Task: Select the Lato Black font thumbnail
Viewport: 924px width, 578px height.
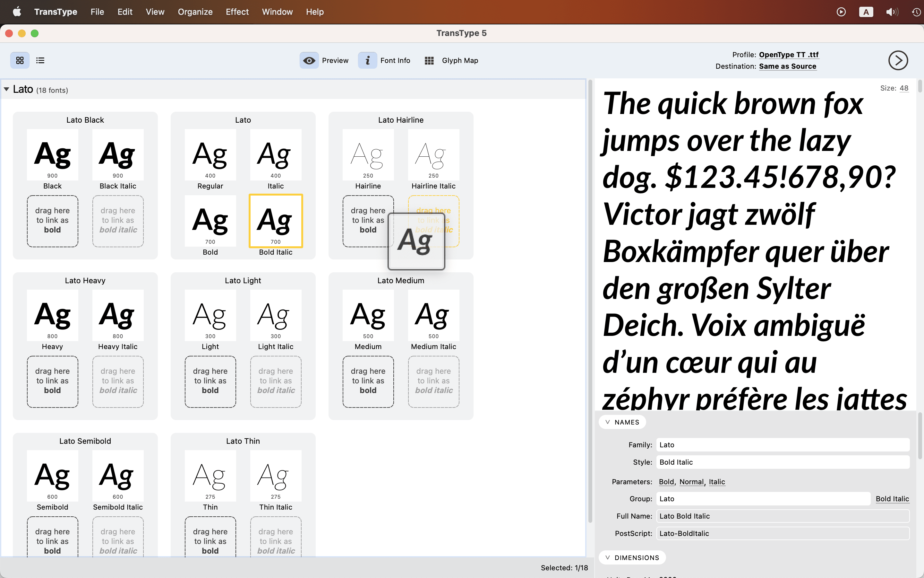Action: coord(53,154)
